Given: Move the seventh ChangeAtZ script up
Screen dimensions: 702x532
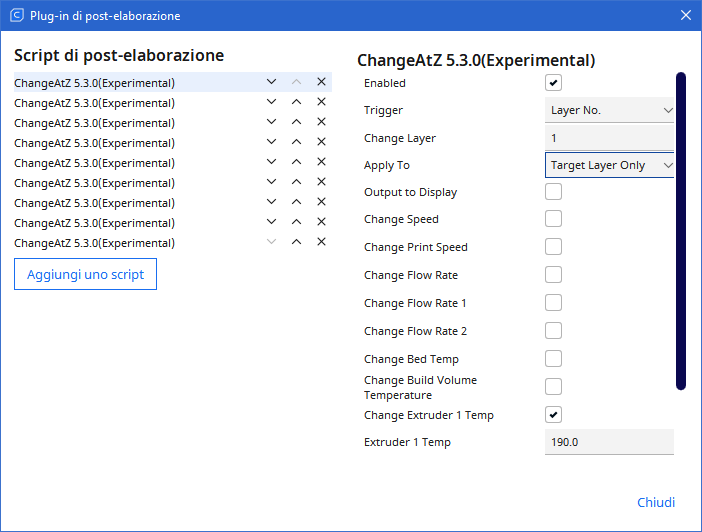Looking at the screenshot, I should 296,203.
